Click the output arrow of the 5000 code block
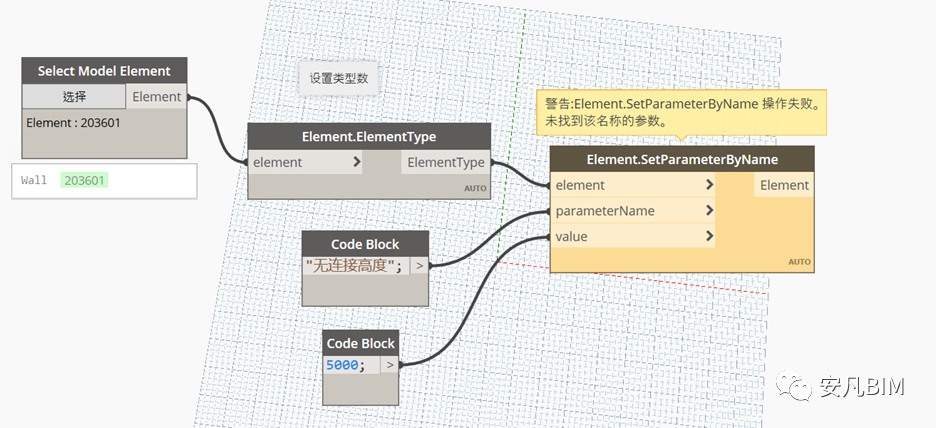The image size is (936, 428). (389, 365)
